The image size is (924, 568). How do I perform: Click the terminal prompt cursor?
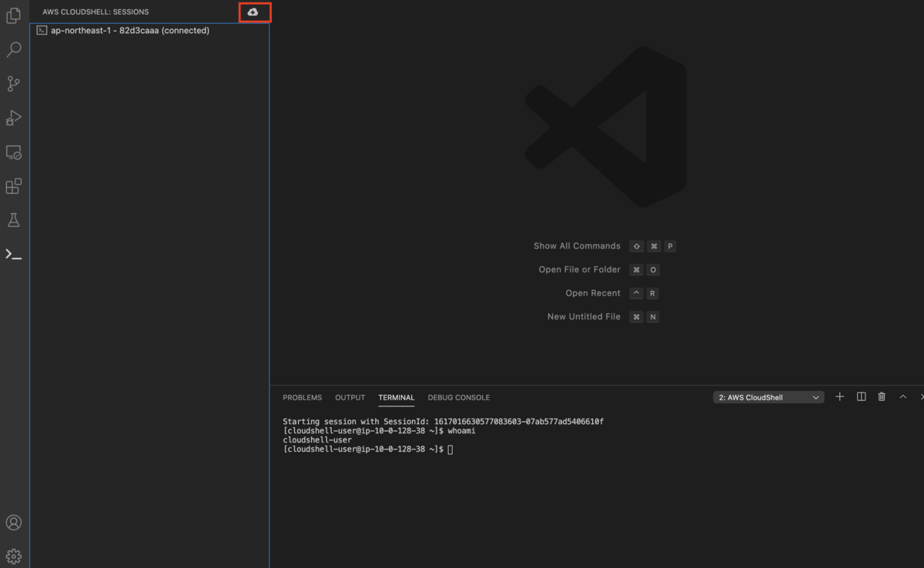coord(450,449)
